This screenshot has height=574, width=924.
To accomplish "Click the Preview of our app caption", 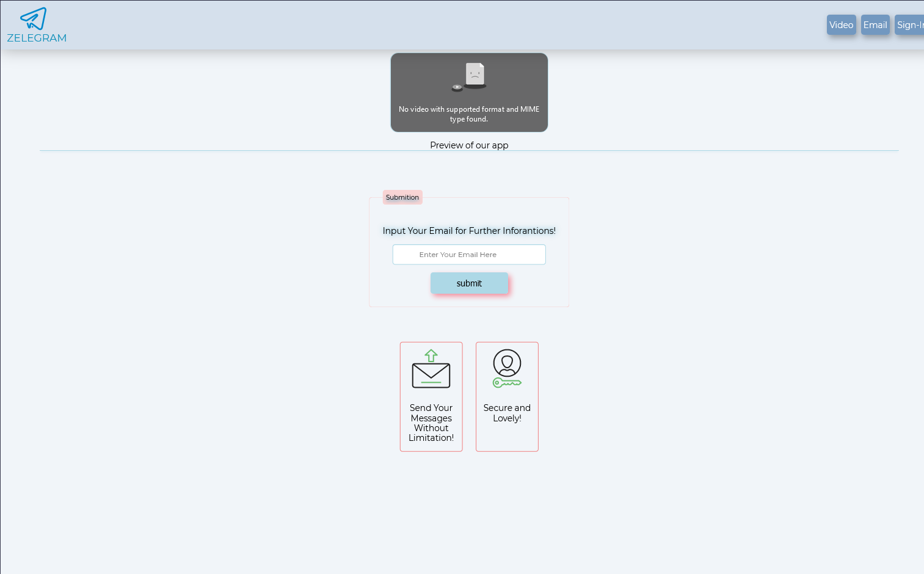I will tap(469, 145).
